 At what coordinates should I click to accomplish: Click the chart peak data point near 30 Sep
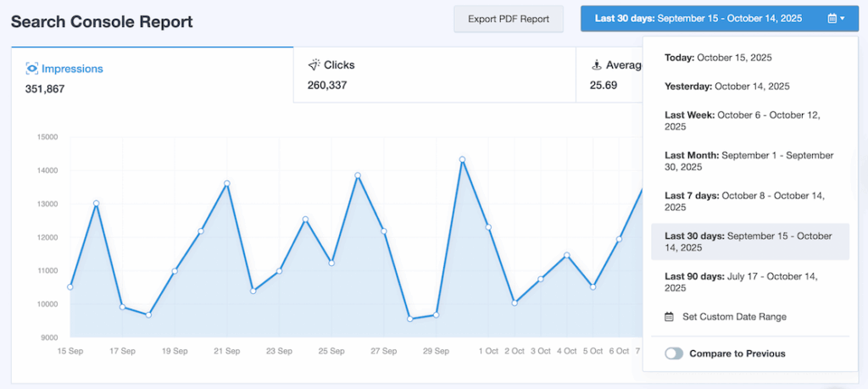click(x=462, y=159)
